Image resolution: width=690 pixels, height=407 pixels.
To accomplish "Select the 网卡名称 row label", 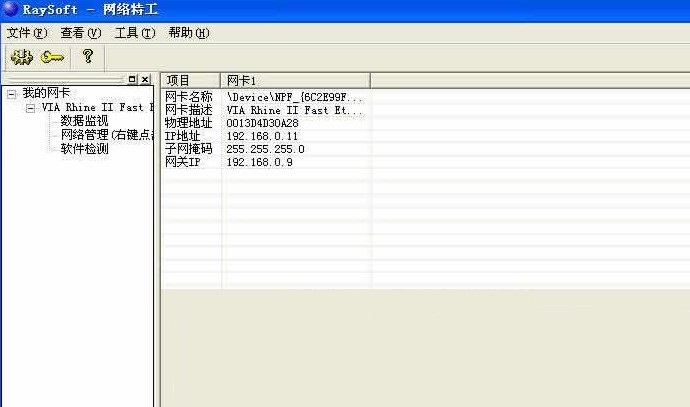I will coord(188,97).
